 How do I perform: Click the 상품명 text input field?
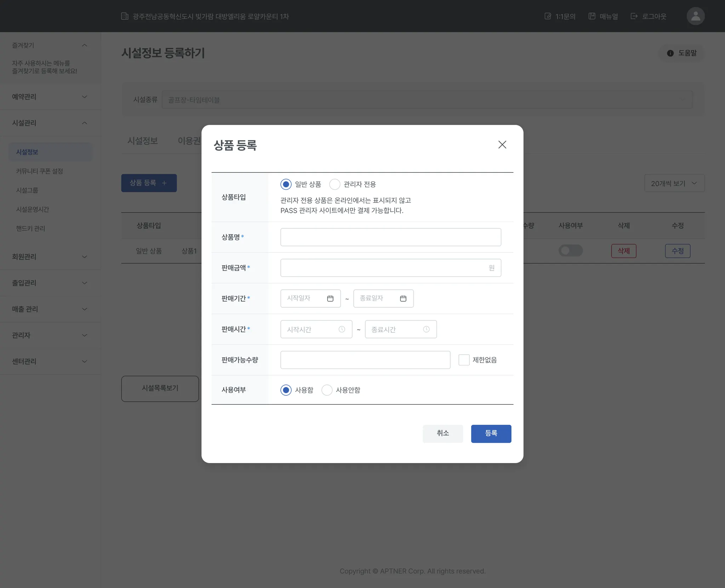(x=390, y=237)
